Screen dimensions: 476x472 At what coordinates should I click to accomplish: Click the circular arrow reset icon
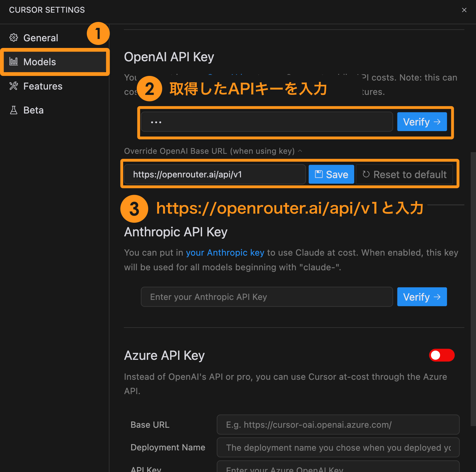(x=366, y=174)
